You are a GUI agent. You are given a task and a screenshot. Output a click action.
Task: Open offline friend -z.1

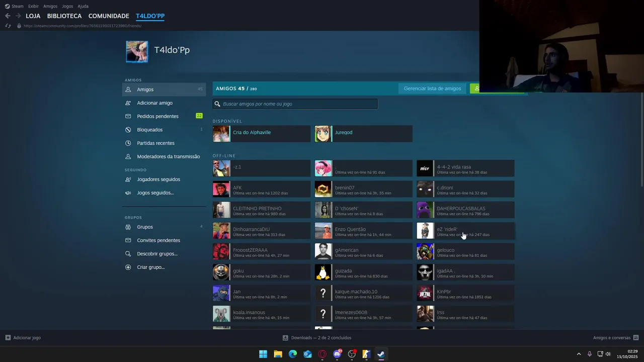pos(262,168)
